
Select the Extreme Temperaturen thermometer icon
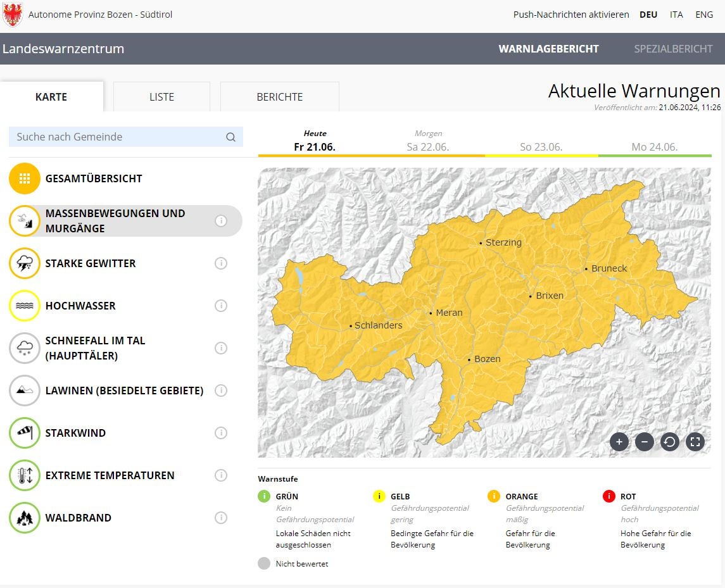tap(25, 475)
